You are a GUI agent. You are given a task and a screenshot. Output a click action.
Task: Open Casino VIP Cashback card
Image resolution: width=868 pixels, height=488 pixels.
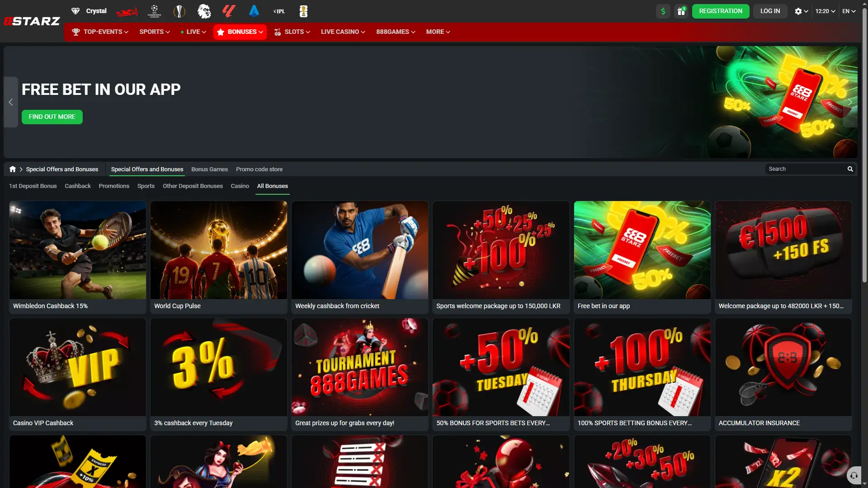click(x=78, y=375)
